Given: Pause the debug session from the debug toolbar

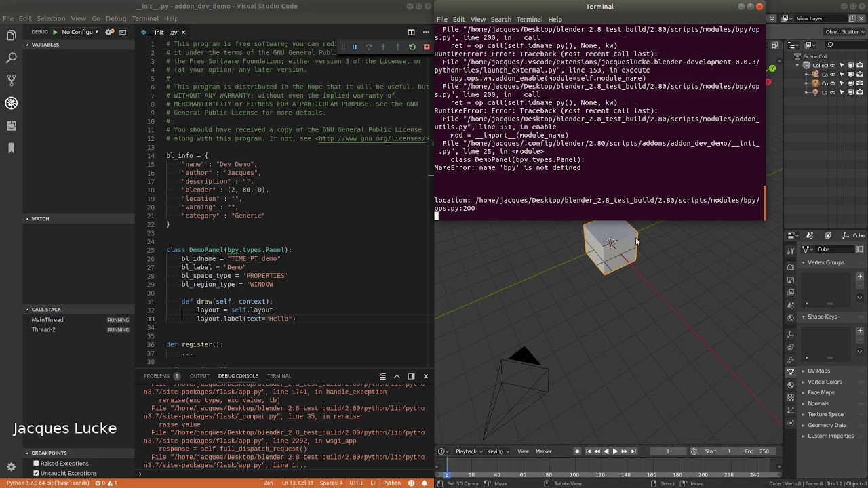Looking at the screenshot, I should click(354, 47).
